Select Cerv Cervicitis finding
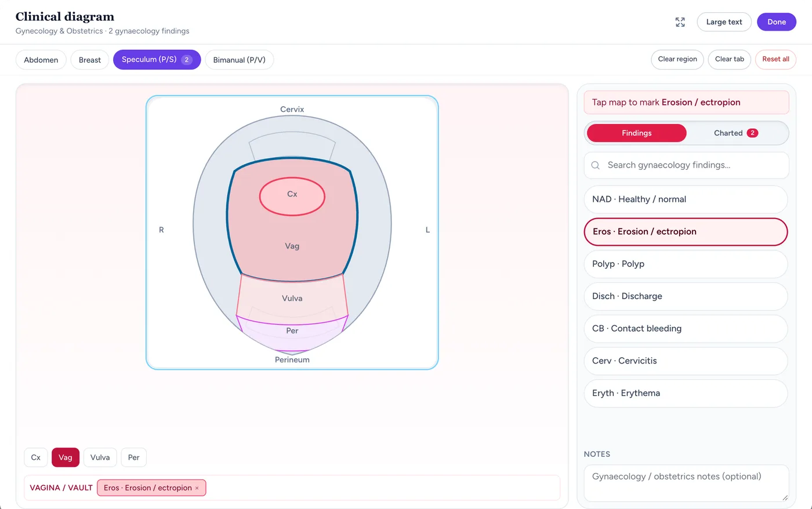 tap(686, 361)
